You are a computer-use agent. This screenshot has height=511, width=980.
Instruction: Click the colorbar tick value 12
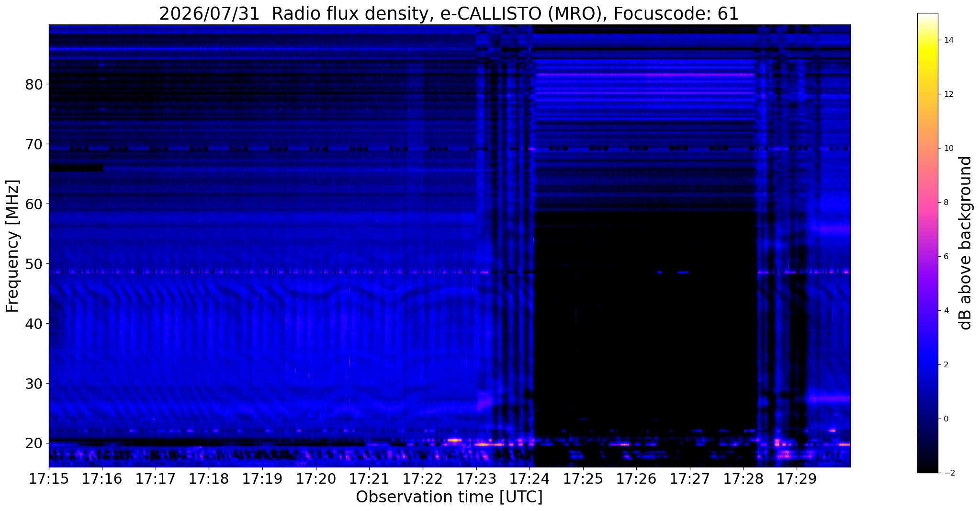[948, 94]
